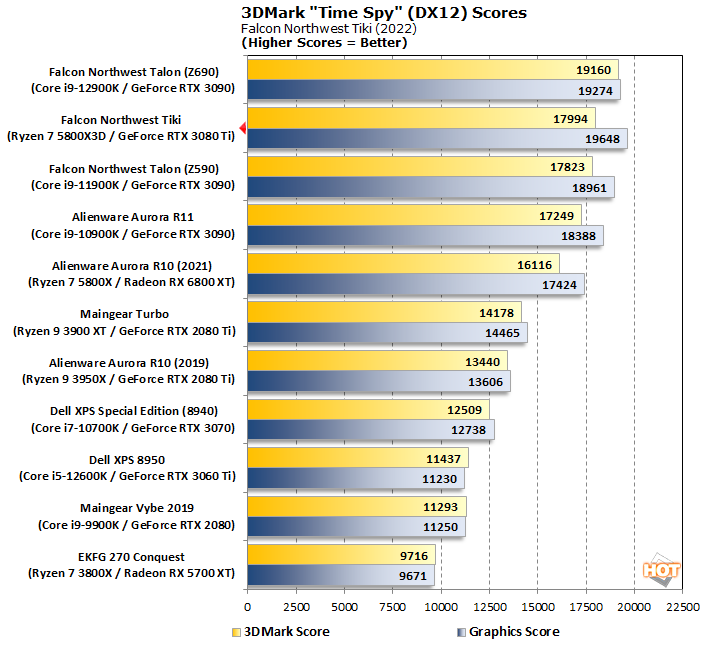Image resolution: width=708 pixels, height=646 pixels.
Task: Click the Maingear Vybe 2019 label
Action: click(x=137, y=508)
